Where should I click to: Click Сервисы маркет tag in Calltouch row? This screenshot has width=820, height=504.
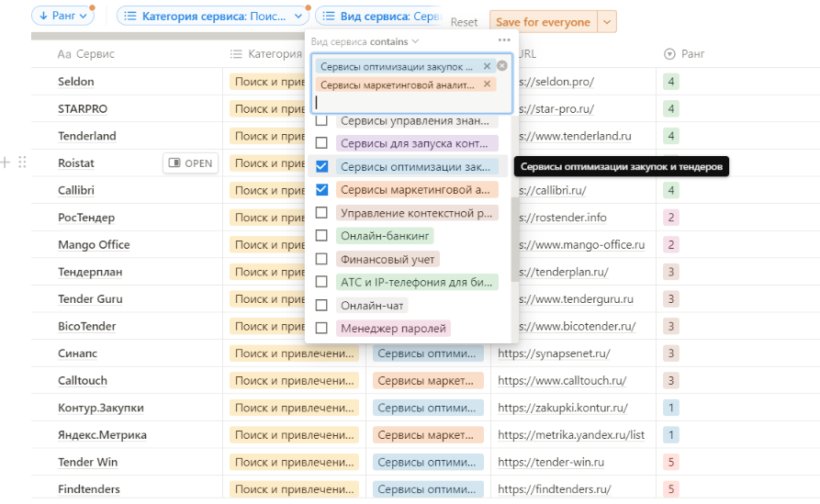click(428, 381)
